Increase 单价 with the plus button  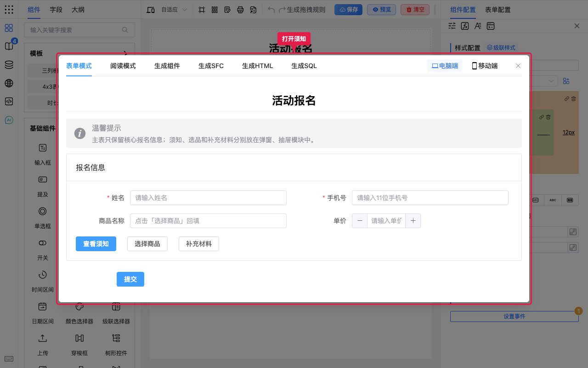tap(413, 221)
